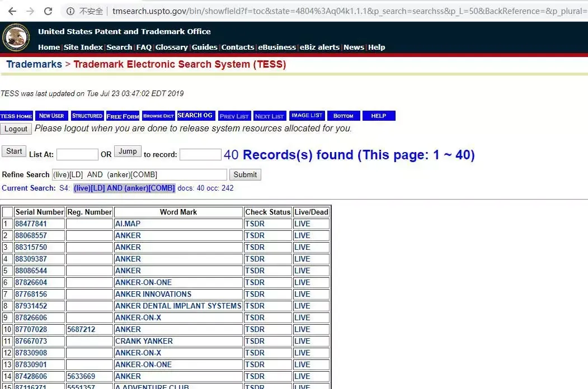Click the site info icon in address bar

click(70, 11)
